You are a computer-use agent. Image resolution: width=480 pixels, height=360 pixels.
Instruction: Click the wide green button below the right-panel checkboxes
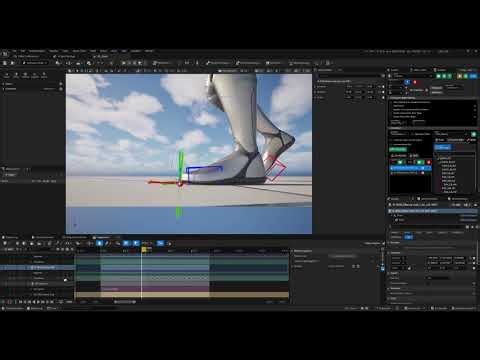click(x=398, y=149)
